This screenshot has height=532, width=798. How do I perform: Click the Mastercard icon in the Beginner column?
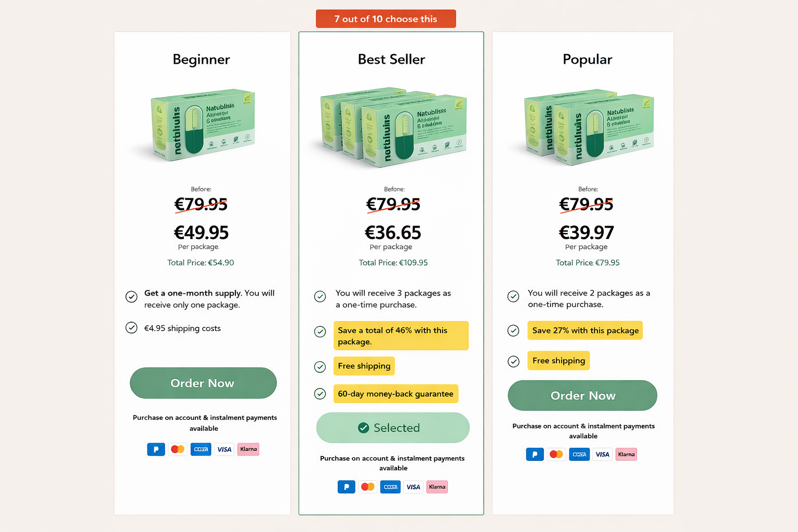[178, 449]
